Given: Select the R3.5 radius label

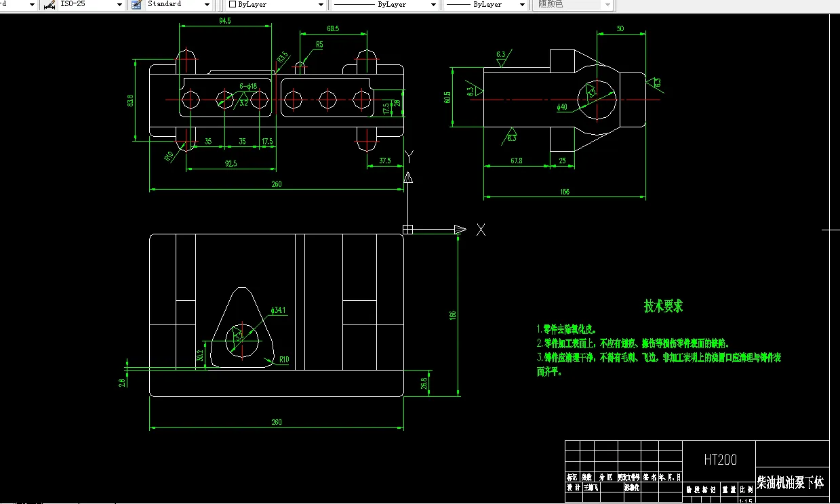Looking at the screenshot, I should [282, 58].
